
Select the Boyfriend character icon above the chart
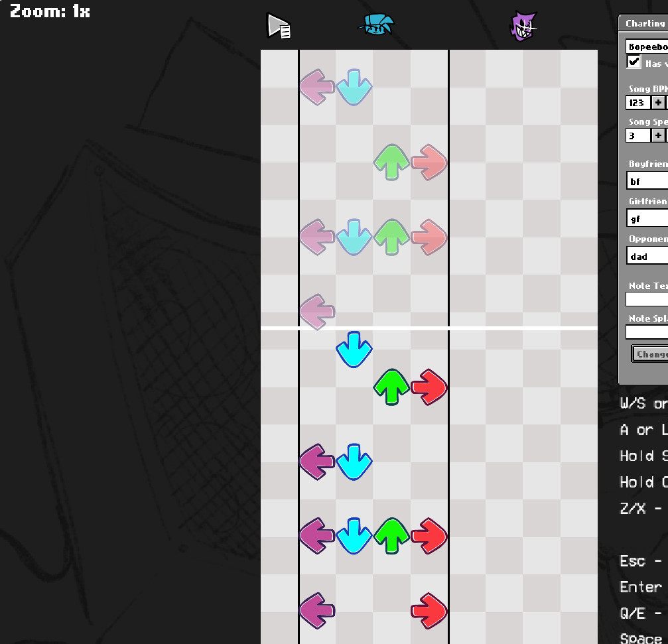click(x=376, y=24)
